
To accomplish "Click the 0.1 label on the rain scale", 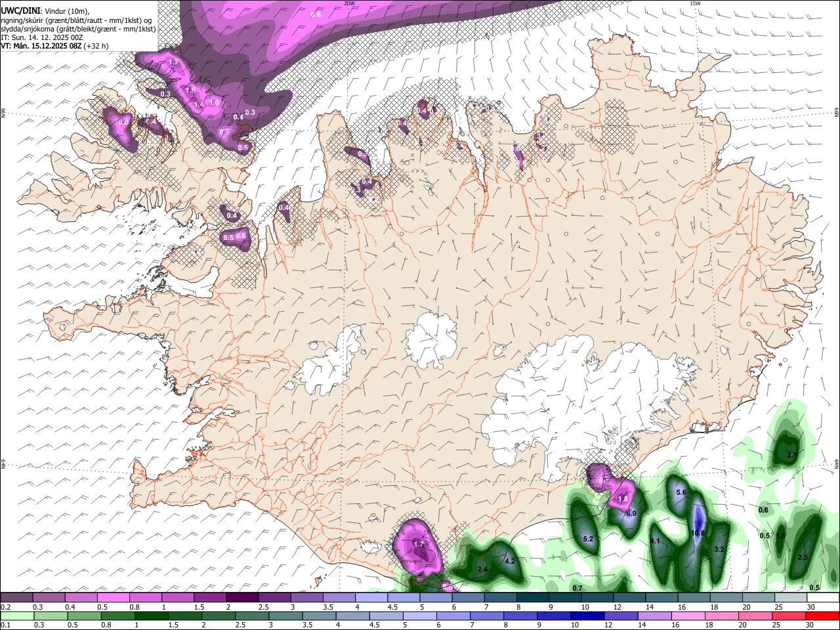I will (5, 625).
